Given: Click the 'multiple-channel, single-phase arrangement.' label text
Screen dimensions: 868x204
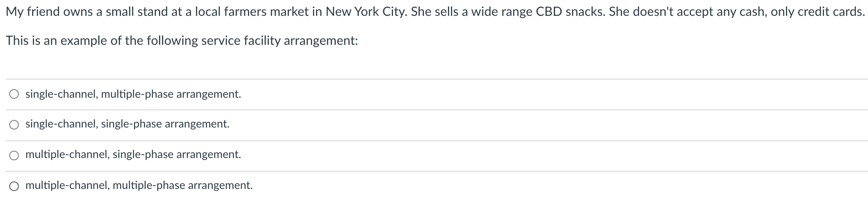Looking at the screenshot, I should point(133,155).
